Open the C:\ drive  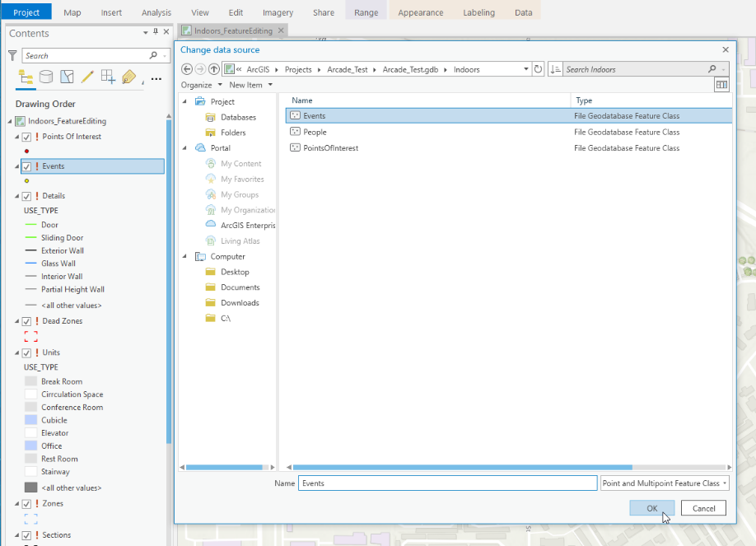225,319
